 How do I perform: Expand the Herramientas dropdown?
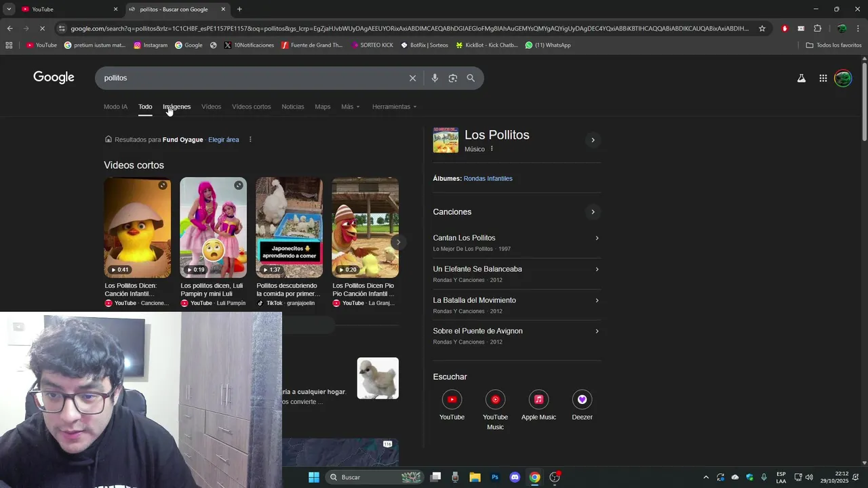[395, 106]
